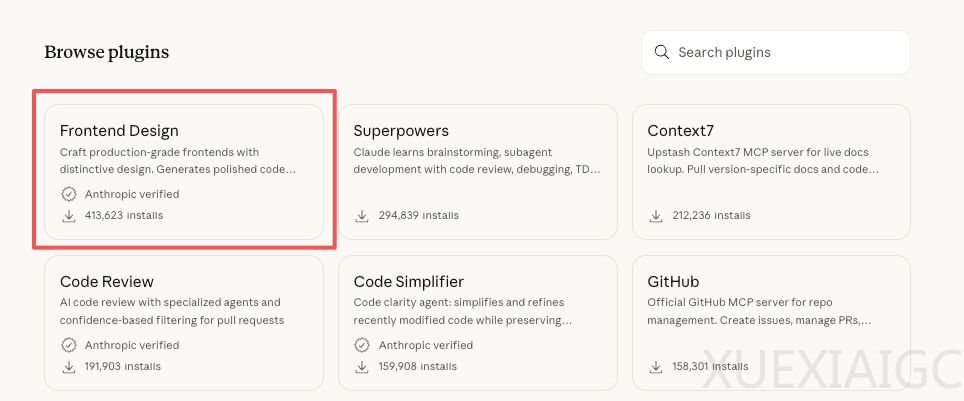Viewport: 964px width, 401px height.
Task: Click the Context7 download icon
Action: [x=657, y=215]
